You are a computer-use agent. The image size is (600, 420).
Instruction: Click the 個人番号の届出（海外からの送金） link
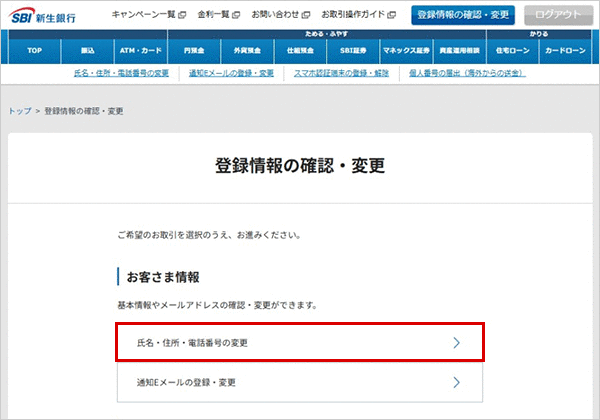(467, 73)
